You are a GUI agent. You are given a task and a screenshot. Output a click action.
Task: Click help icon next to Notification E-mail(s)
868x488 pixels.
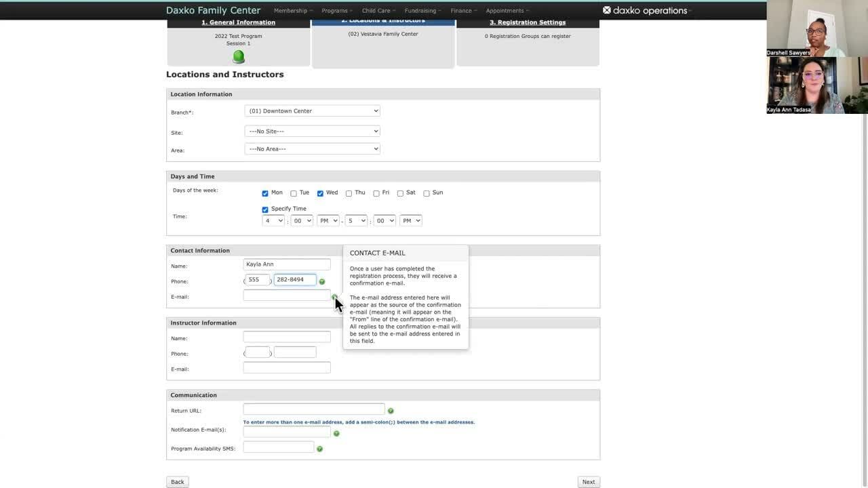[x=336, y=433]
